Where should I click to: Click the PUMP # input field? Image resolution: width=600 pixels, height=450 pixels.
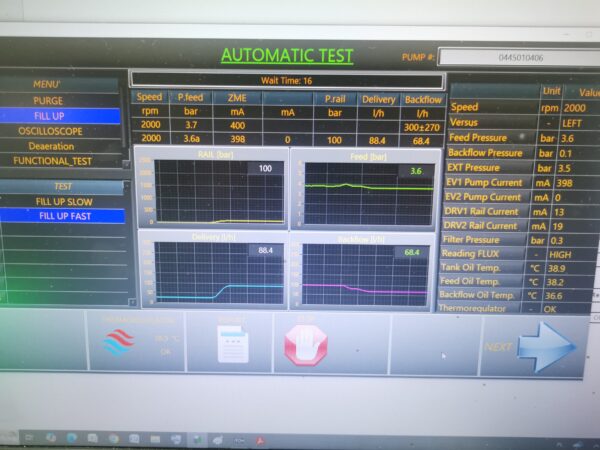[518, 57]
